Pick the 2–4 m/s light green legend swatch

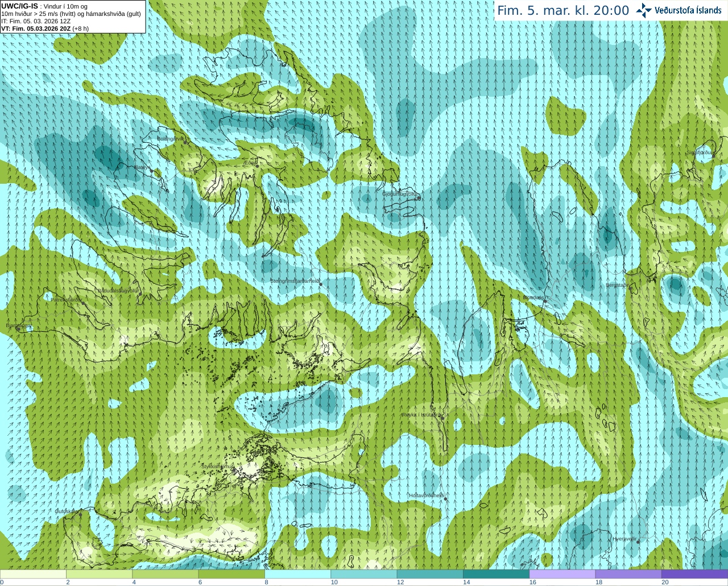99,574
